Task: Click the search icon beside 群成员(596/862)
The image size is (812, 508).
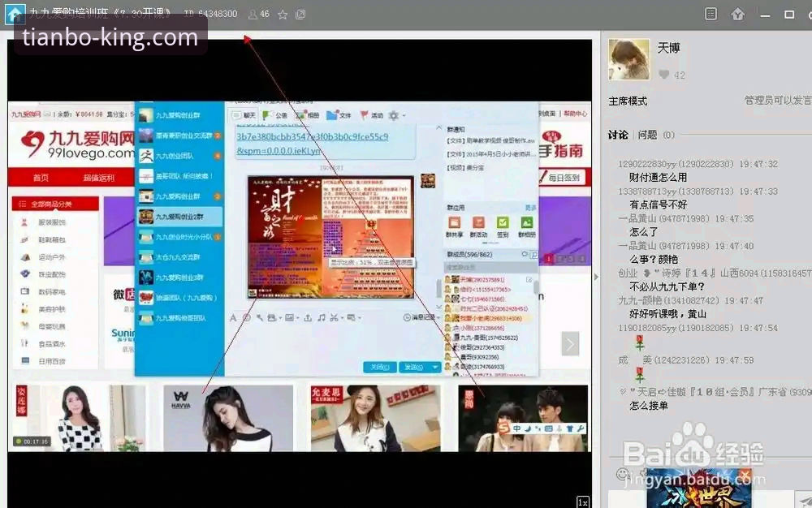Action: coord(525,255)
